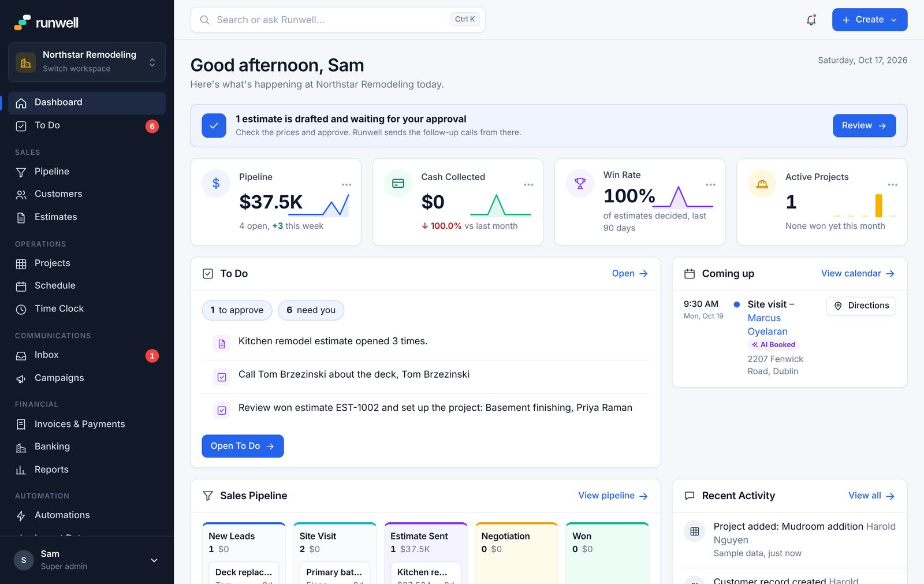The height and width of the screenshot is (584, 924).
Task: Click the Active Projects hard hat icon
Action: [762, 184]
